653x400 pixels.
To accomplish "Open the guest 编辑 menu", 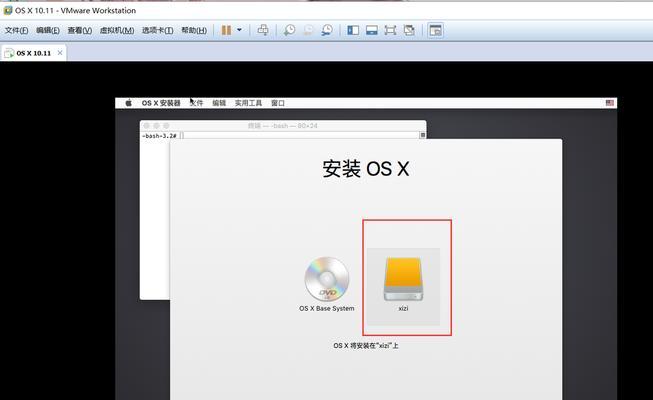I will 219,103.
